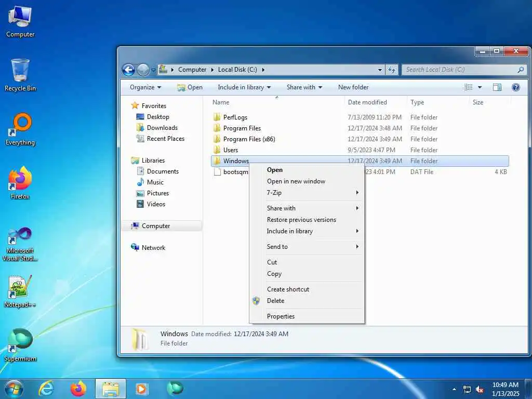Screen dimensions: 532x399
Task: Choose Open in the context menu
Action: pos(307,170)
